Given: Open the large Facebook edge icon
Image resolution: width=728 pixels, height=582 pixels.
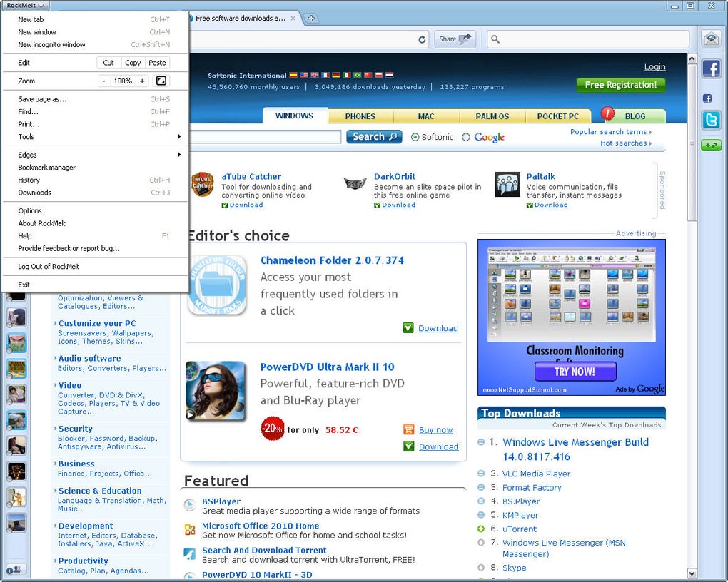Looking at the screenshot, I should (711, 69).
